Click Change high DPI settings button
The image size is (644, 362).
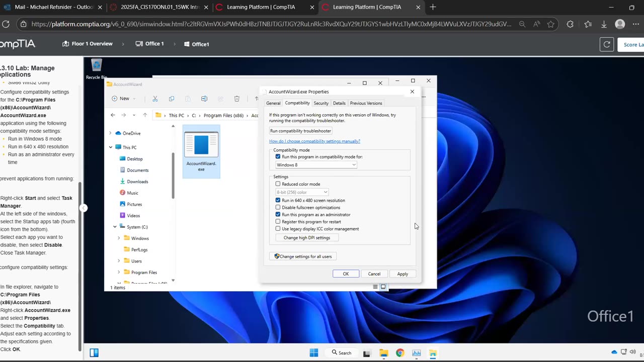(307, 238)
